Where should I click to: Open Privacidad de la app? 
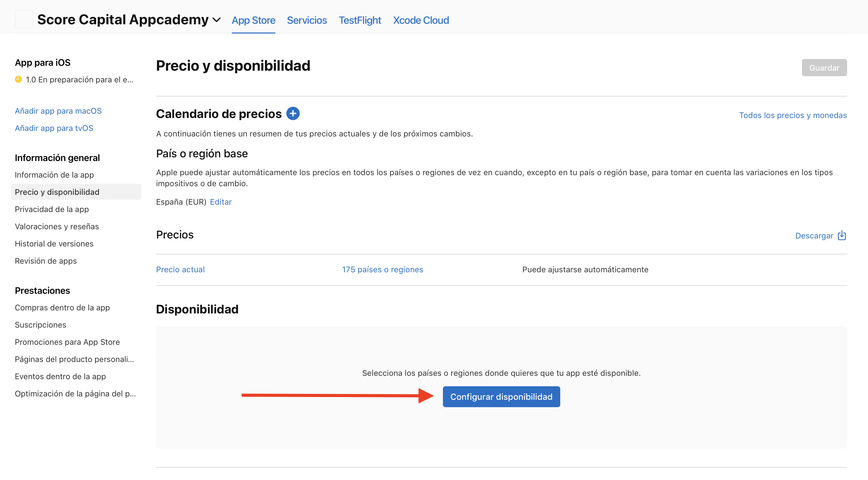click(52, 209)
